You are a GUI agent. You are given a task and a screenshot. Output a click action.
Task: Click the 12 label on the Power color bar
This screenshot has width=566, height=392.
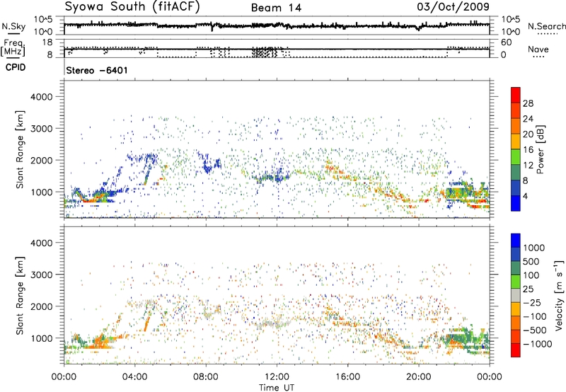tap(528, 166)
